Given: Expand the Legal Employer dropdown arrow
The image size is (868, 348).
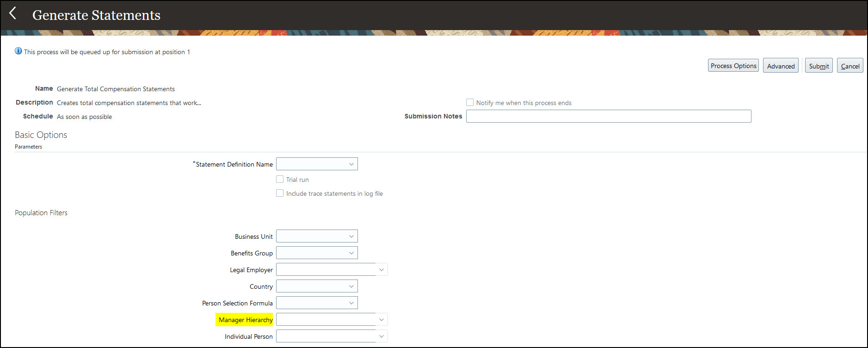Looking at the screenshot, I should click(382, 269).
